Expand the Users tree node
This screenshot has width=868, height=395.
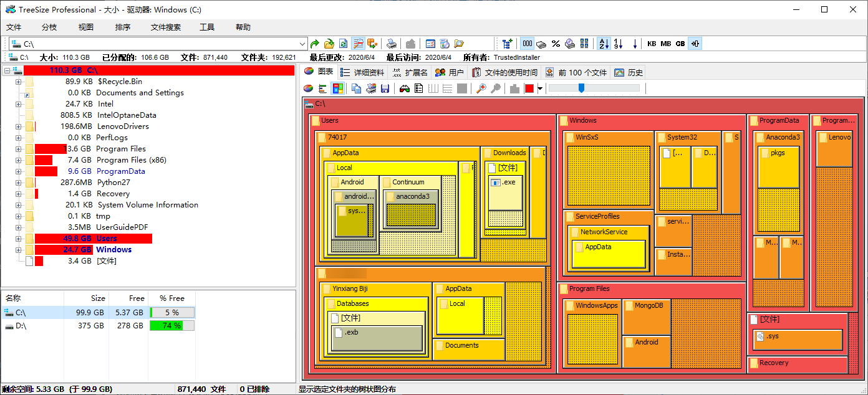coord(18,239)
